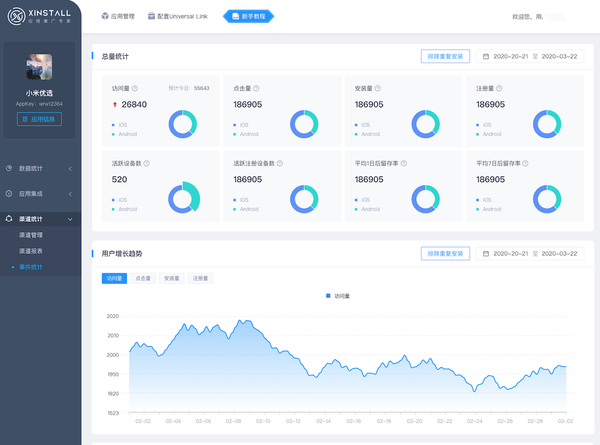Open 应用管理 in the top navigation
This screenshot has width=600, height=445.
pos(118,16)
